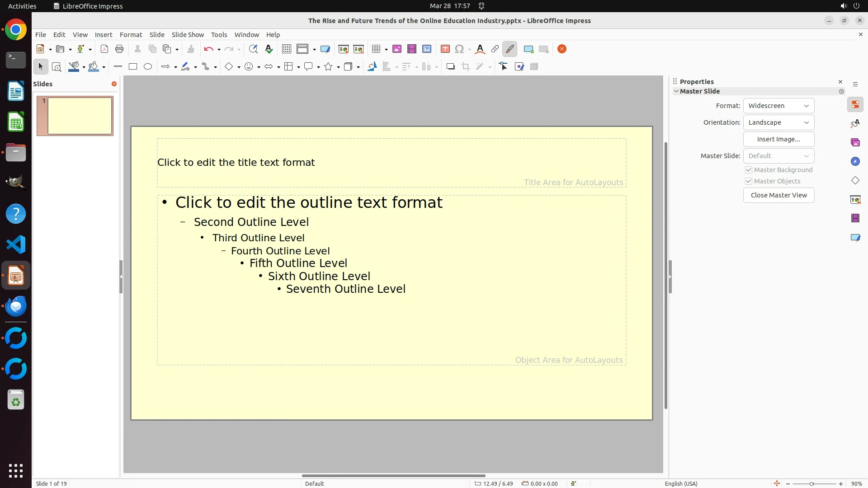Click the Crop Image tool icon
The width and height of the screenshot is (868, 488).
point(466,67)
